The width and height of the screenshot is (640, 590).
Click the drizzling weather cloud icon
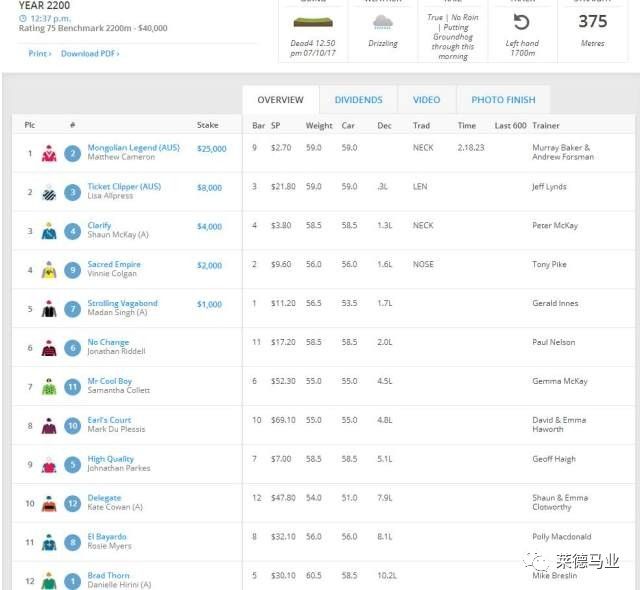(x=382, y=22)
